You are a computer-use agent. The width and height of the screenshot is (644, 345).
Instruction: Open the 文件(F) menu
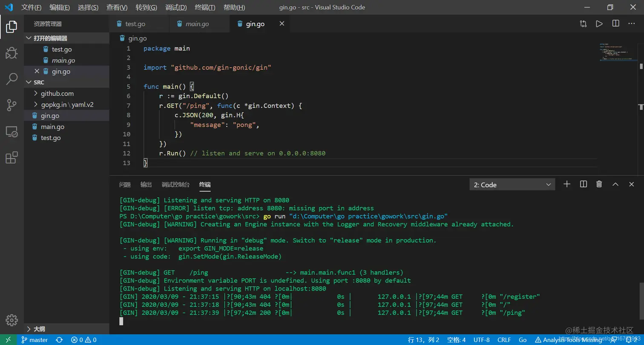[x=32, y=7]
